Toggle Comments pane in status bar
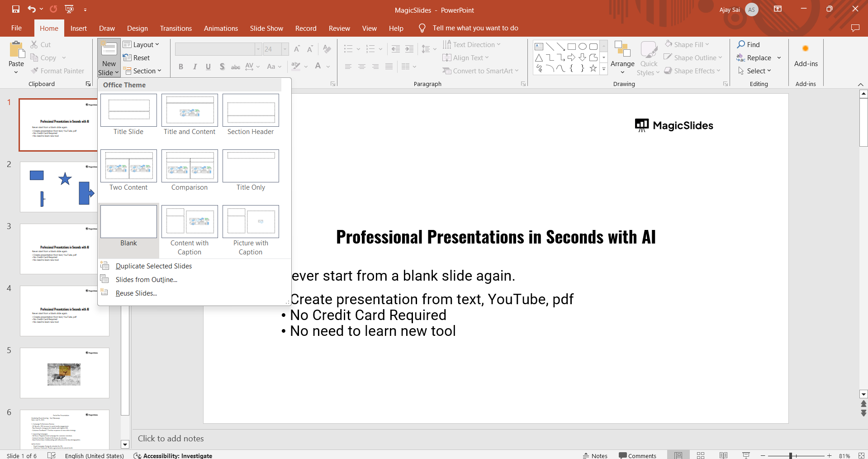The height and width of the screenshot is (459, 868). [637, 455]
